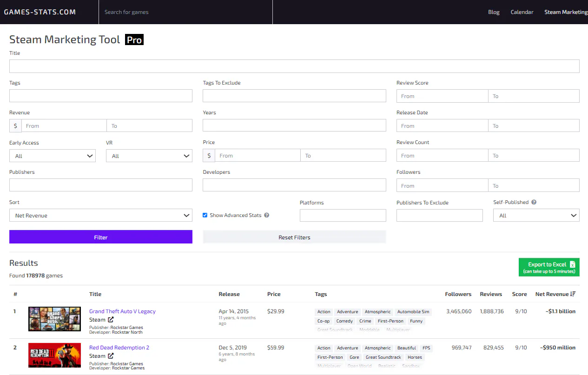Viewport: 588px width, 375px height.
Task: Toggle the Show Advanced Stats checkbox
Action: 205,215
